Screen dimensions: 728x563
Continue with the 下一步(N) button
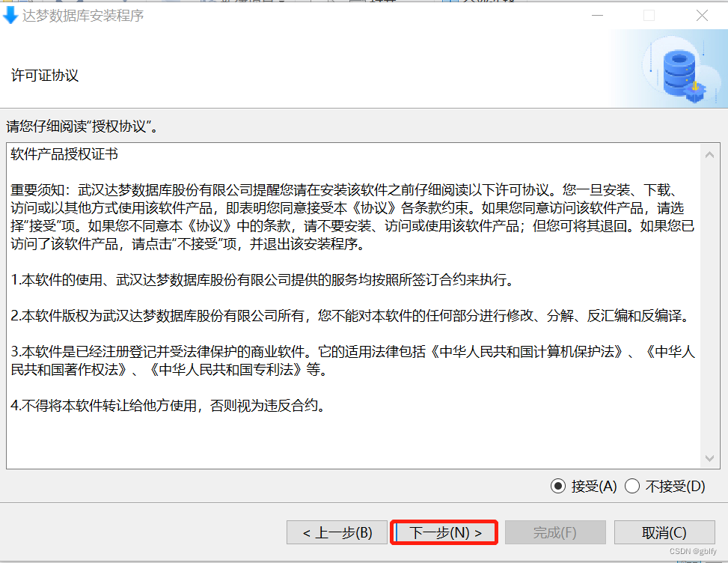tap(444, 532)
